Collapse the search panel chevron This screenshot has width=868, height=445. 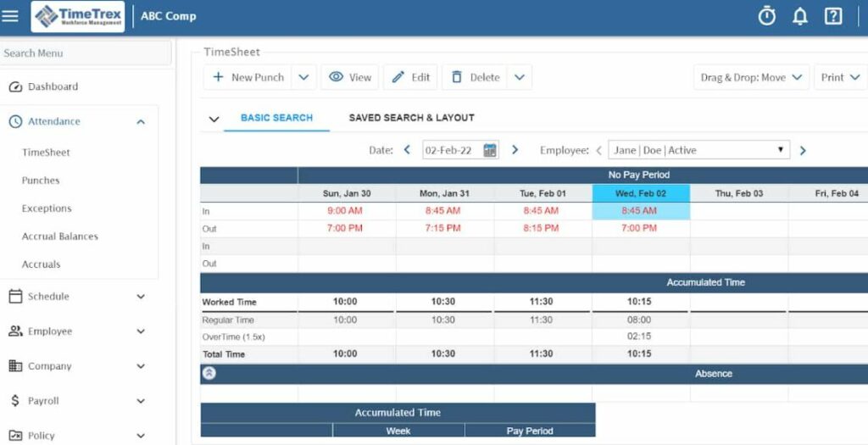pyautogui.click(x=214, y=119)
